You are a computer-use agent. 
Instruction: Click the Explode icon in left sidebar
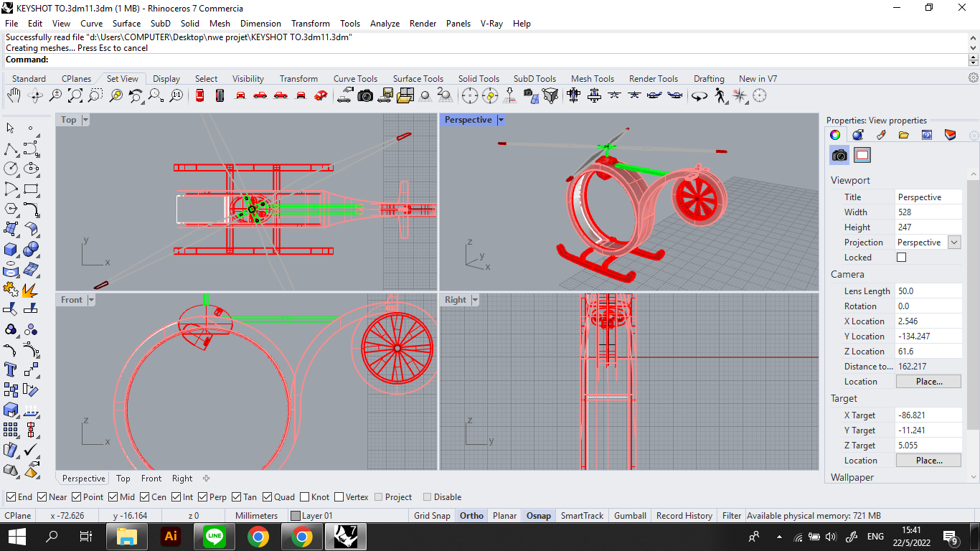29,290
